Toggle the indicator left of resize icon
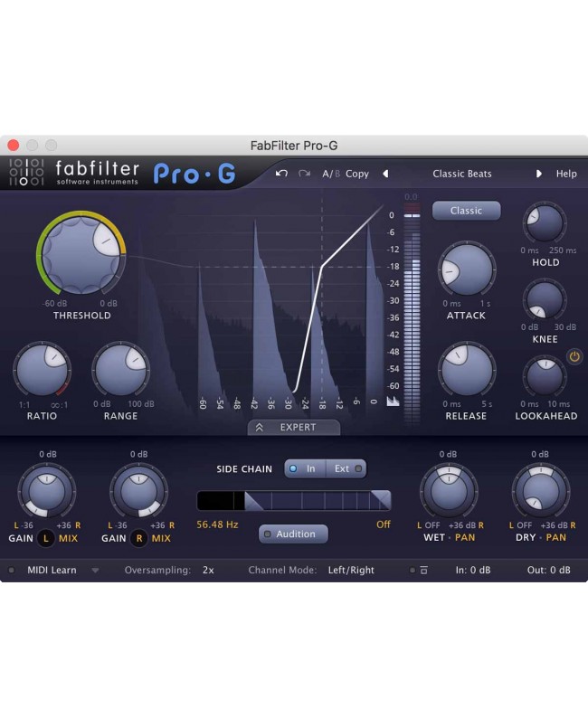Screen dimensions: 588x718 click(413, 571)
